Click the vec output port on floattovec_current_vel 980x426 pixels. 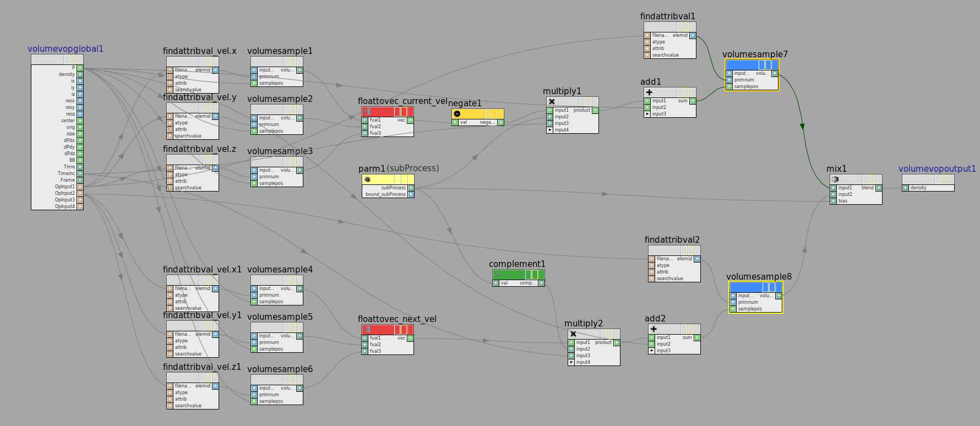click(411, 120)
